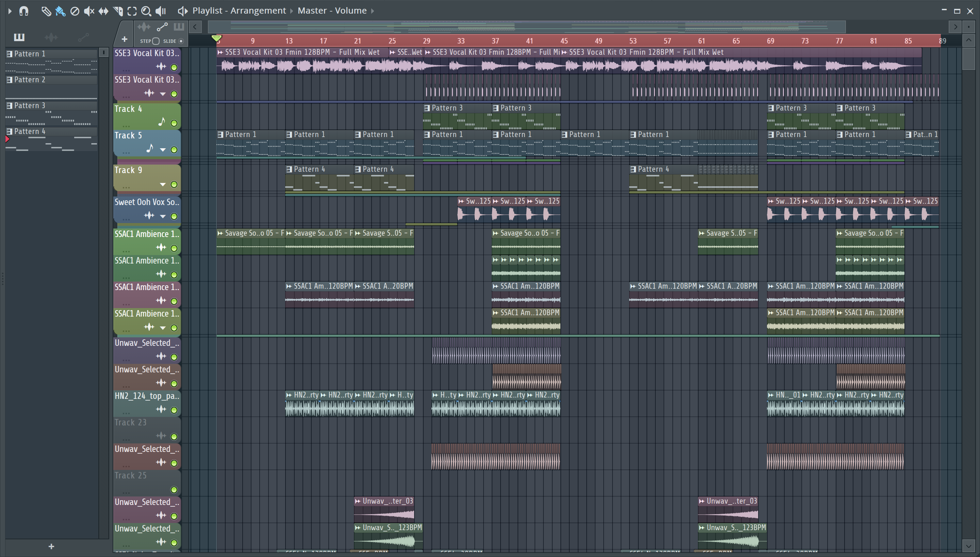Image resolution: width=980 pixels, height=557 pixels.
Task: Click the plus button beside STEP
Action: tap(125, 39)
